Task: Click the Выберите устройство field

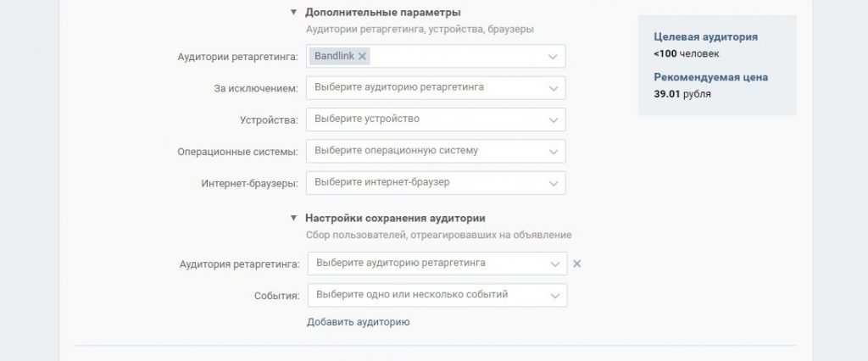Action: [x=436, y=119]
